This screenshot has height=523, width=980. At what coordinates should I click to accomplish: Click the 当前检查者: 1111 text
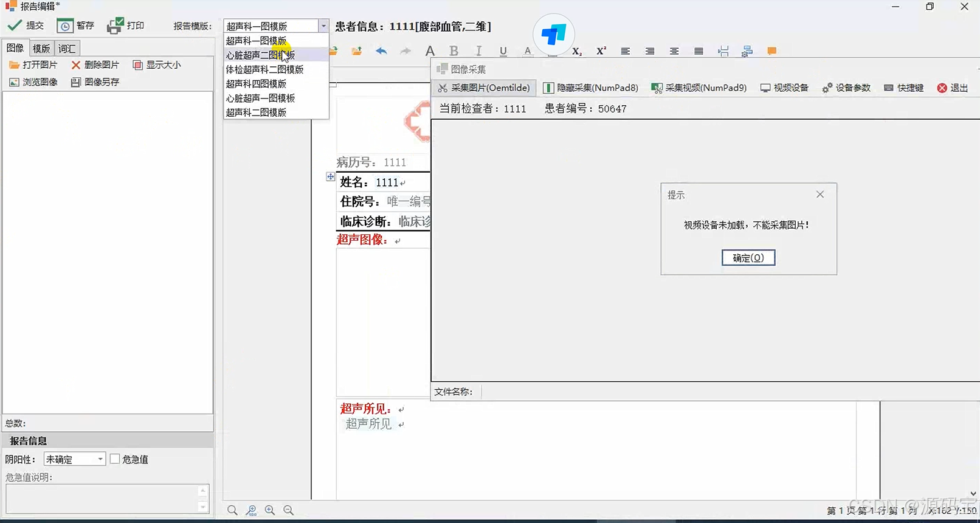point(483,109)
